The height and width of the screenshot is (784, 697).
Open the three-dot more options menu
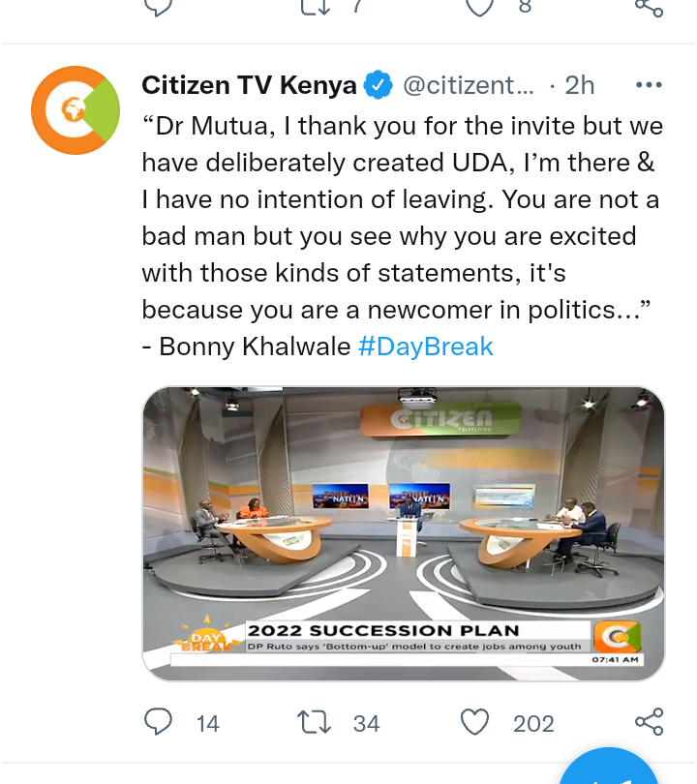(649, 85)
